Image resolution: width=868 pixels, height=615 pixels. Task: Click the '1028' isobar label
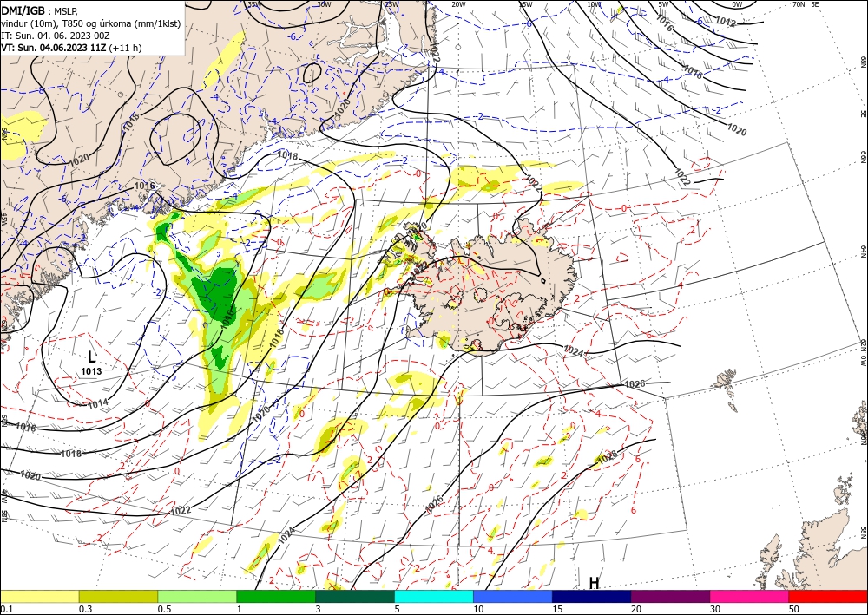(x=608, y=457)
